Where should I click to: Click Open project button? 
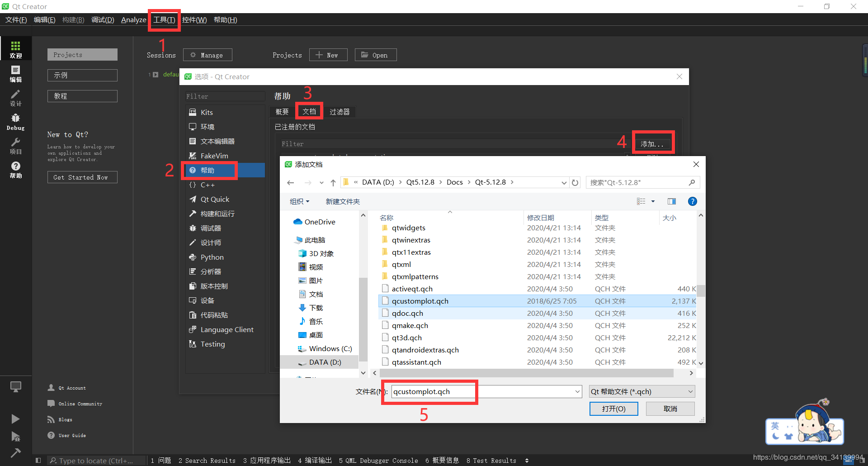(376, 55)
